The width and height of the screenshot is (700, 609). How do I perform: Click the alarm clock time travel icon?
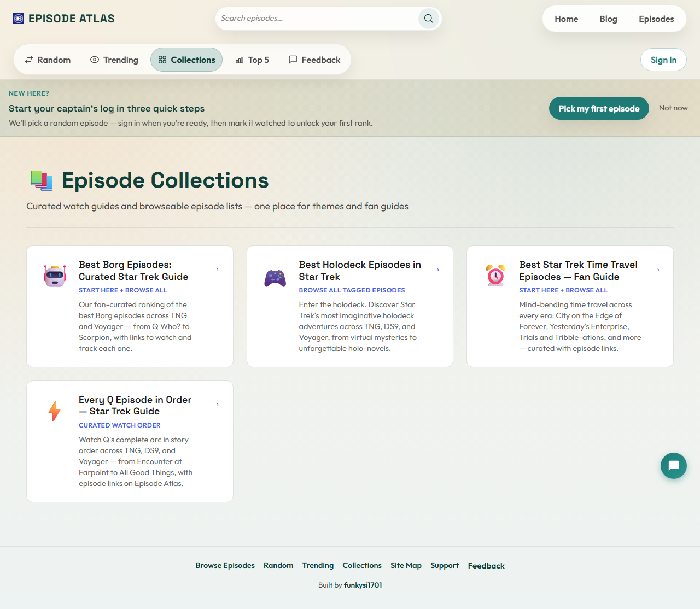[495, 275]
